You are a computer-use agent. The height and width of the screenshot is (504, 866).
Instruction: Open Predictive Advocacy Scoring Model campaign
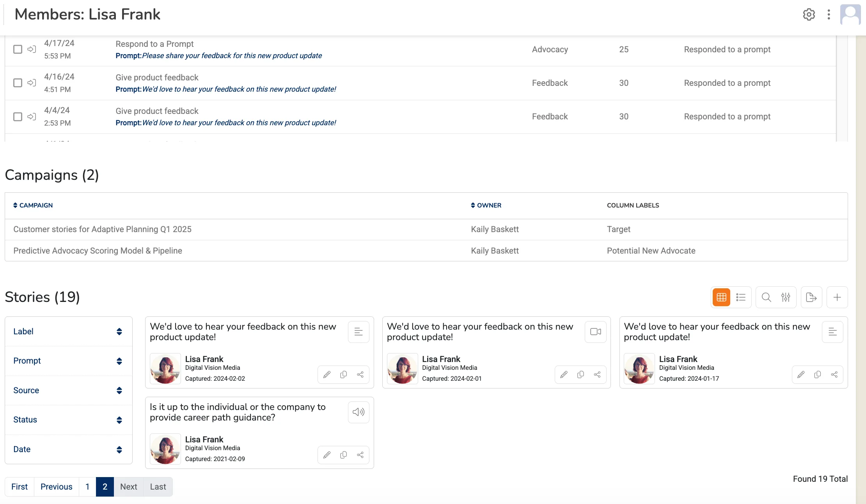[x=98, y=251]
